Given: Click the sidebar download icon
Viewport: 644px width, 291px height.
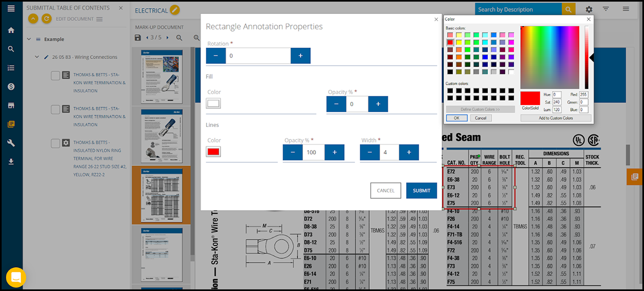Looking at the screenshot, I should pyautogui.click(x=11, y=161).
